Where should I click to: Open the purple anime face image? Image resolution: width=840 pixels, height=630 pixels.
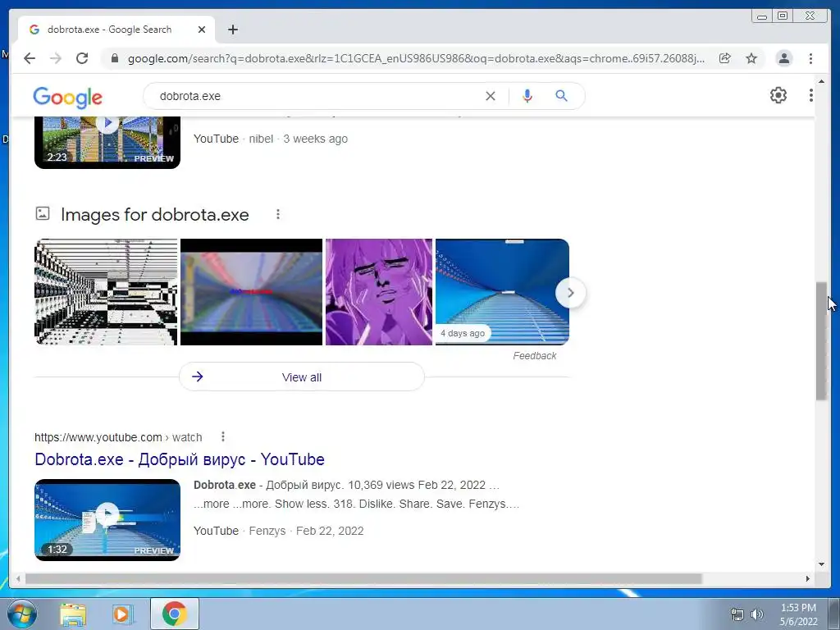tap(379, 292)
